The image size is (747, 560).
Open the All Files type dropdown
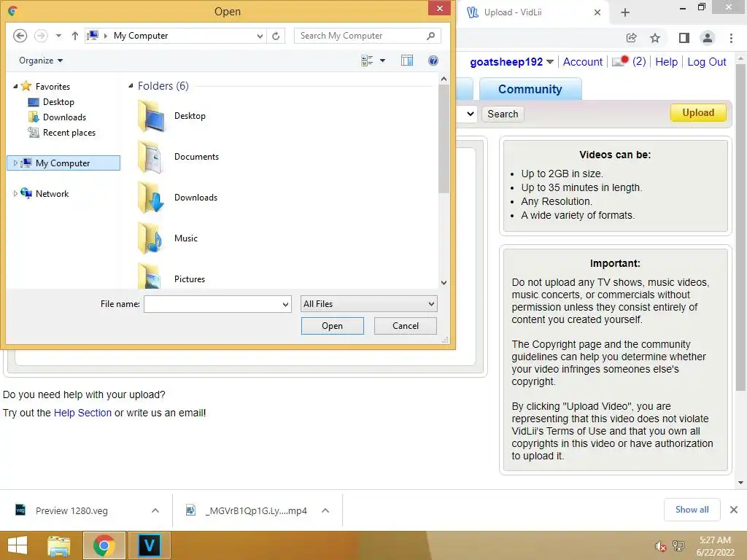pyautogui.click(x=368, y=304)
